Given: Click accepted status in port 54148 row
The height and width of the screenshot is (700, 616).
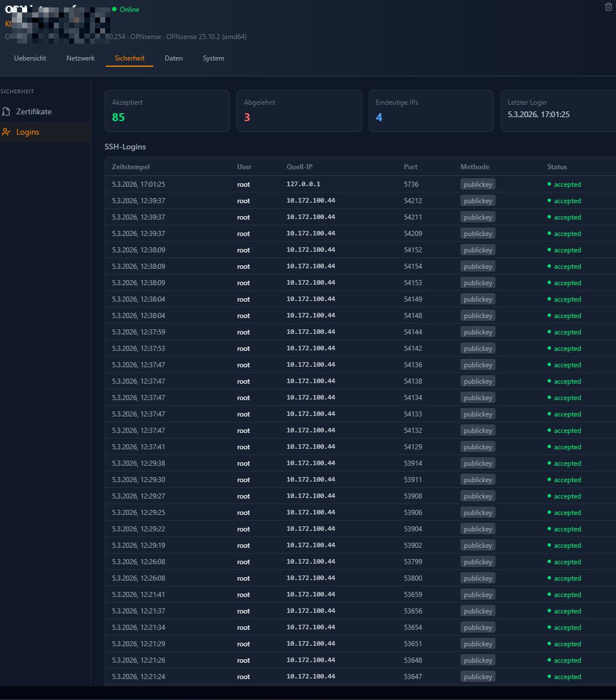Looking at the screenshot, I should click(564, 316).
